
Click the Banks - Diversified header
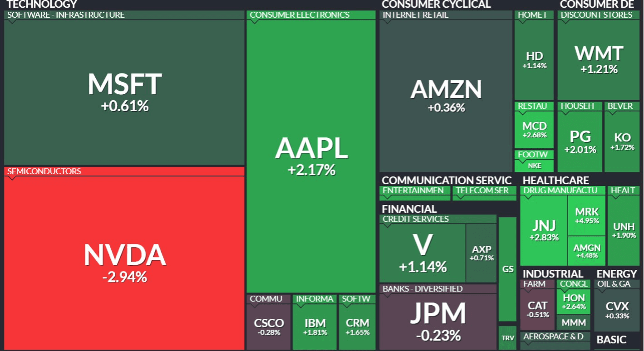(423, 289)
